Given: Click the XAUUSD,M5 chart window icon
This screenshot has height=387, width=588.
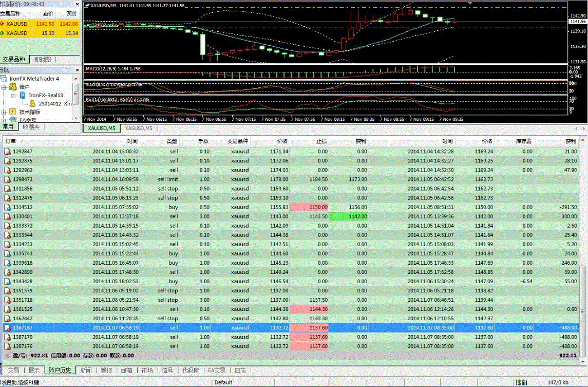Looking at the screenshot, I should (87, 6).
